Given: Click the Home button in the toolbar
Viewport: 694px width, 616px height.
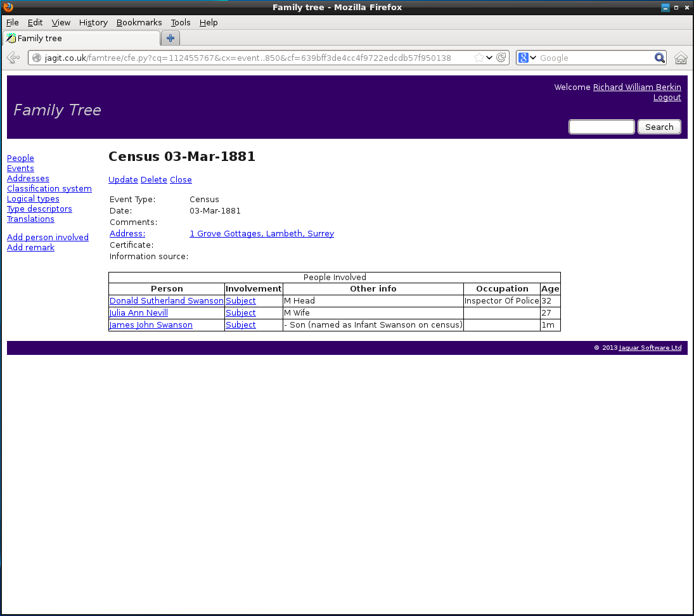Looking at the screenshot, I should 681,58.
